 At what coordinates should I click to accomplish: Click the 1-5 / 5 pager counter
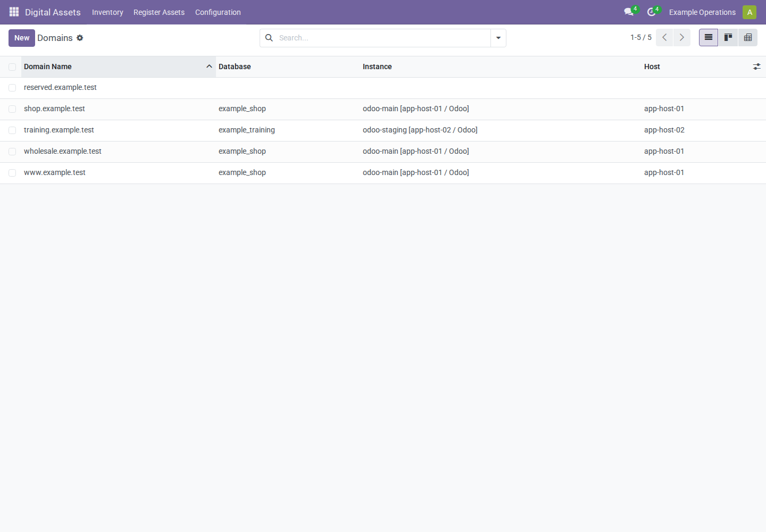tap(641, 38)
